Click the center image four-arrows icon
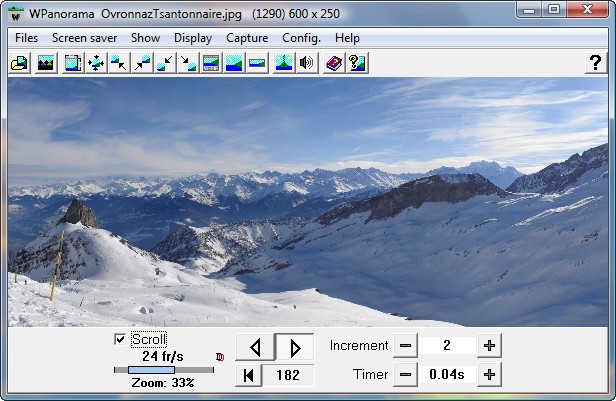 [96, 63]
